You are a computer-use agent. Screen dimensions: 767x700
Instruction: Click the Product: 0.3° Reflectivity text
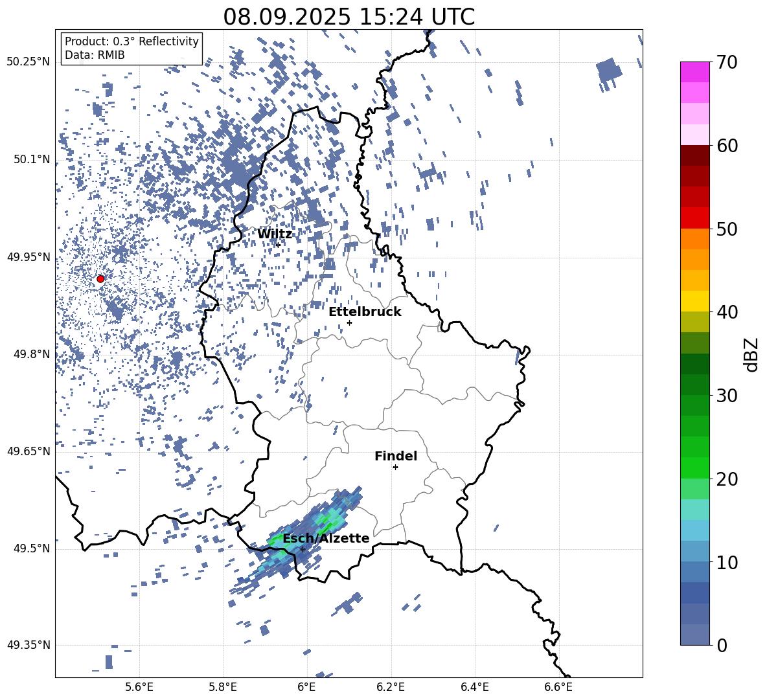[132, 41]
